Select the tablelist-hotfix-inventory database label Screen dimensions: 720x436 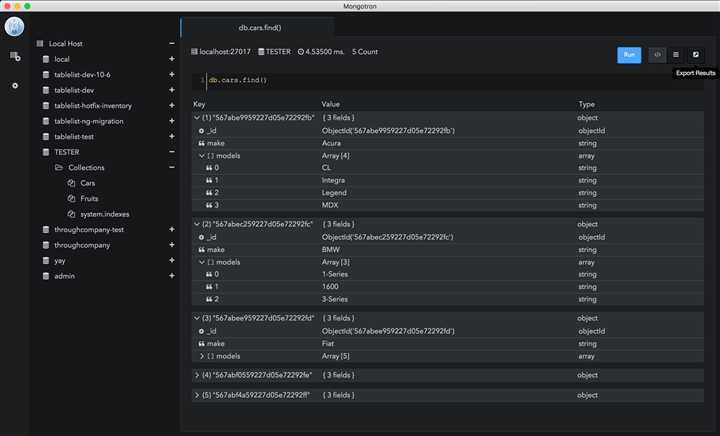pos(93,106)
